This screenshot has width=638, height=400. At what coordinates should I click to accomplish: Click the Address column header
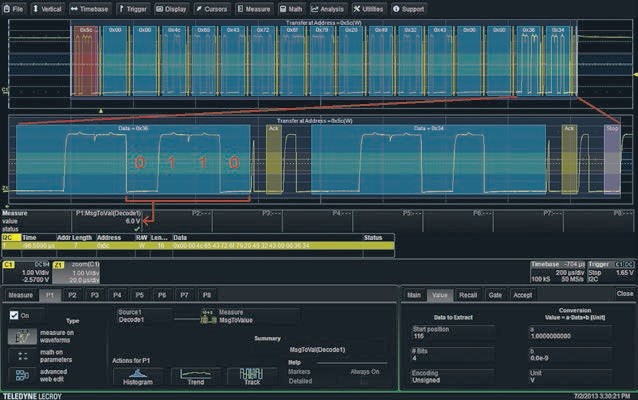(109, 238)
